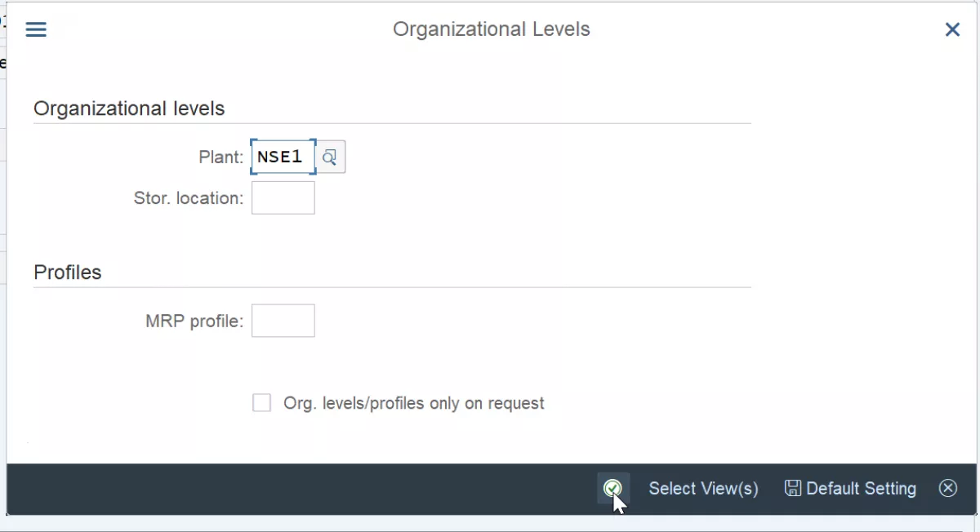Click the floppy disk icon beside Default Setting
Image resolution: width=980 pixels, height=532 pixels.
[792, 488]
